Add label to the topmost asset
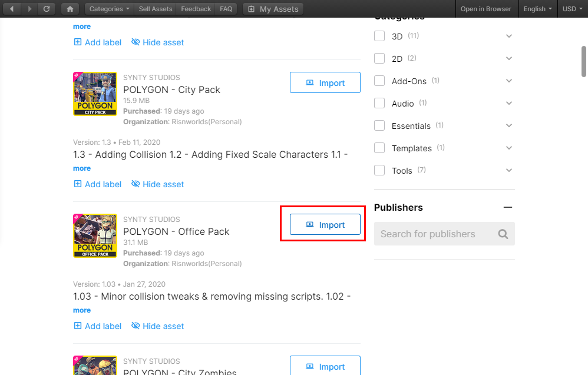The image size is (588, 375). [x=97, y=42]
